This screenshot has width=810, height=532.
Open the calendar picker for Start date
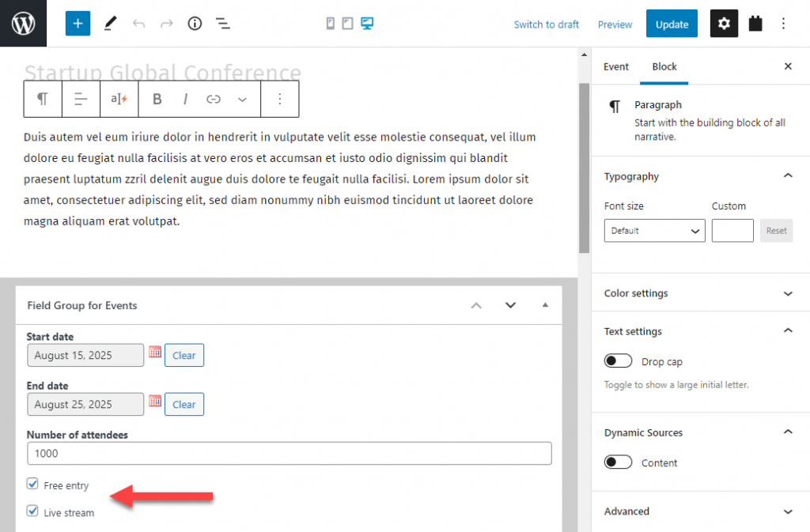click(x=154, y=354)
